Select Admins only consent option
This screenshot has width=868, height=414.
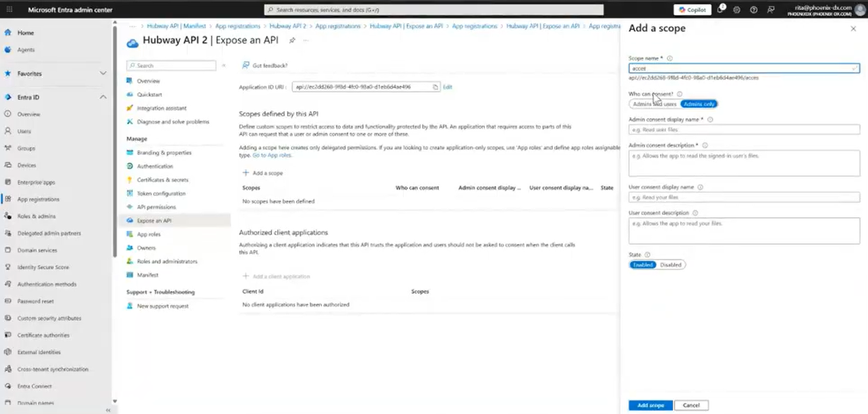click(699, 104)
